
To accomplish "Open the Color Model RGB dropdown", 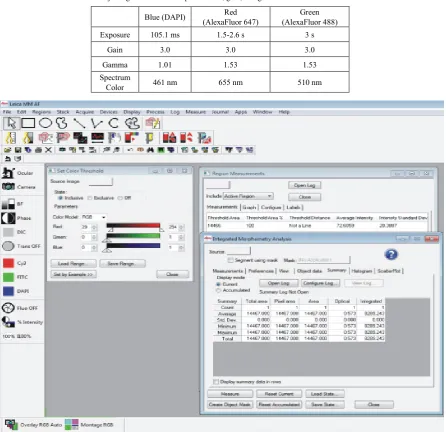I will 94,217.
